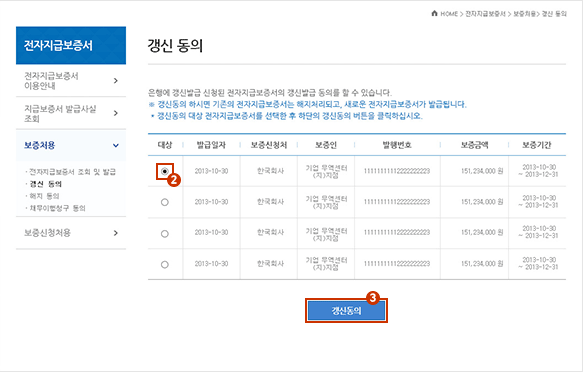Click the blue 전자지급보증서 sidebar header
Viewport: 583px width, 372px height.
71,45
